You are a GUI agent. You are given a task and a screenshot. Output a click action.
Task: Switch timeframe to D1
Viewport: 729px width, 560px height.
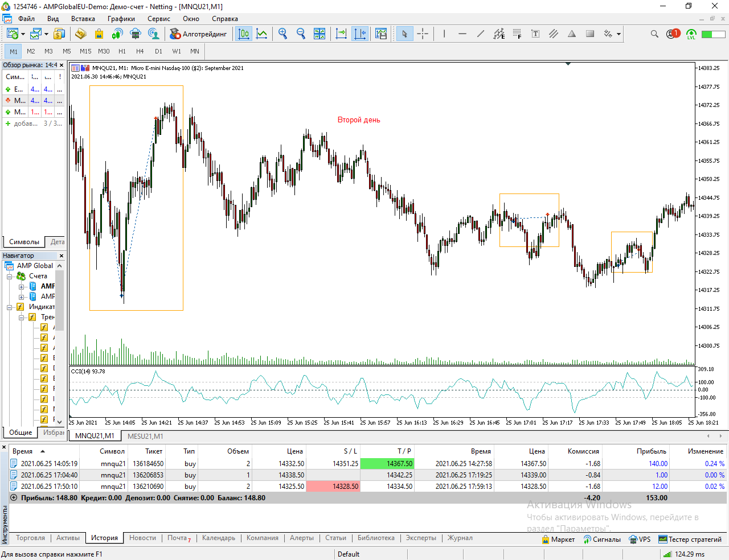click(x=158, y=51)
